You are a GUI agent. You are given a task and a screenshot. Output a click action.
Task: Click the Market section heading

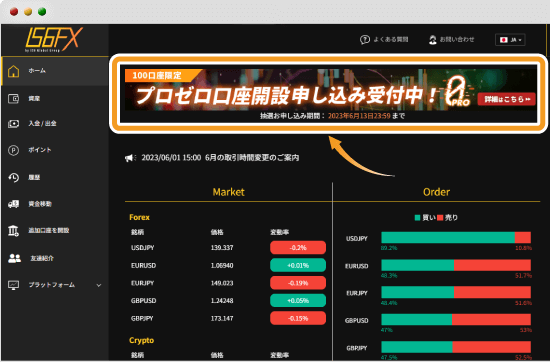pyautogui.click(x=229, y=192)
